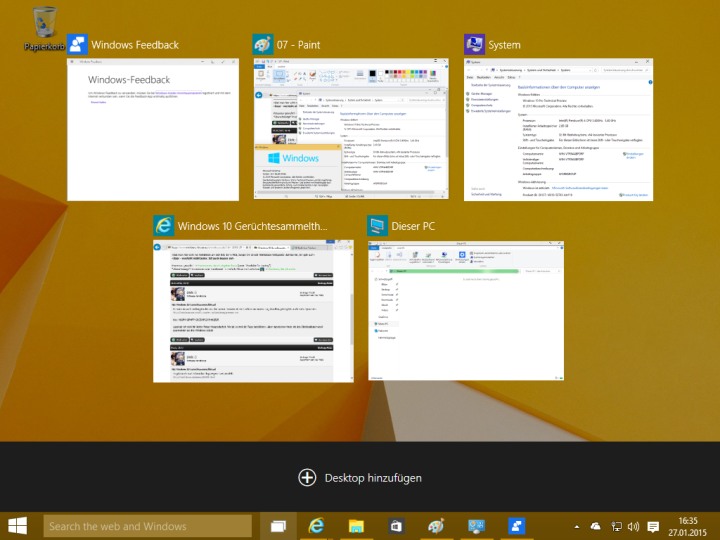Select the Windows Feedback window thumbnail
Screen dimensions: 720x540
[153, 129]
